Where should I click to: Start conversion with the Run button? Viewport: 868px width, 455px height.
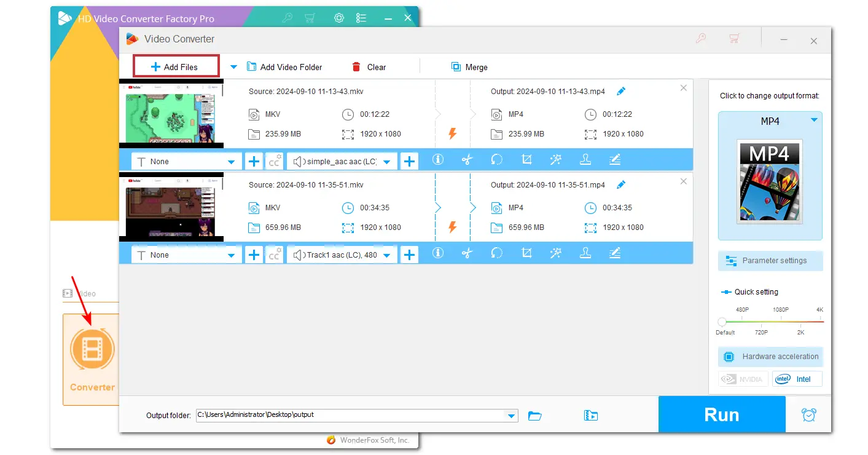pos(722,414)
